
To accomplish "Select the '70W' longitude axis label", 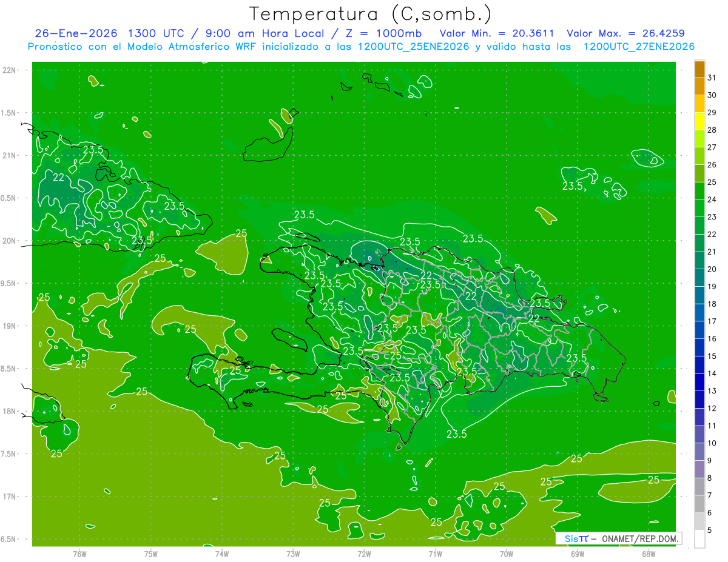I will pyautogui.click(x=507, y=554).
